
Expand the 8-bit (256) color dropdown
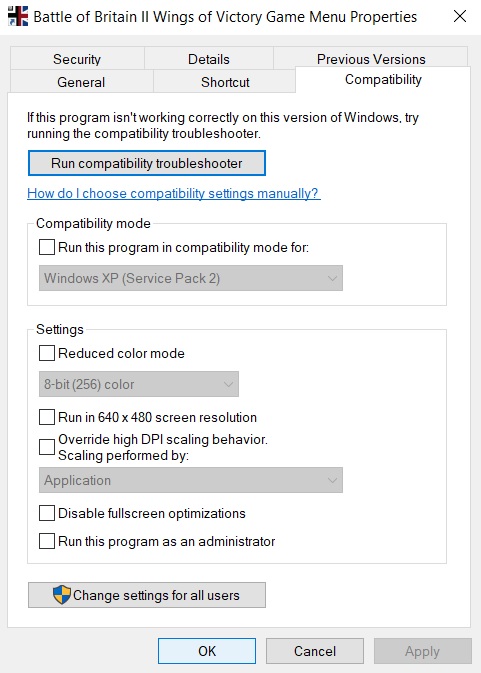[139, 384]
